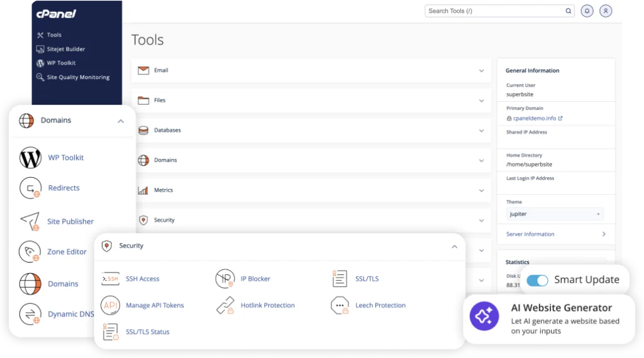Select Sitejet Builder in the sidebar
The height and width of the screenshot is (358, 644).
click(x=65, y=49)
